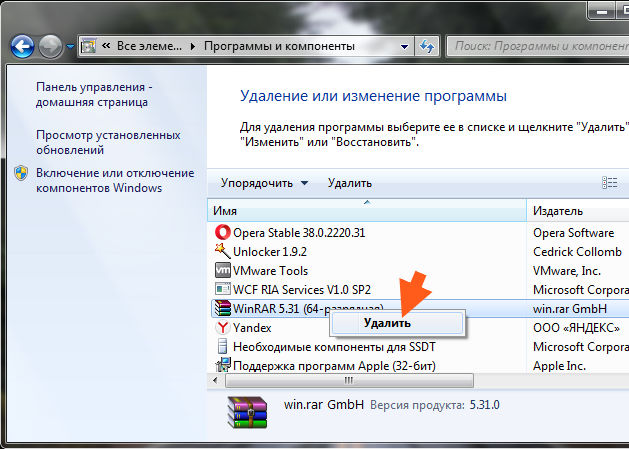Choose 'Удалить' in the context menu

(396, 323)
